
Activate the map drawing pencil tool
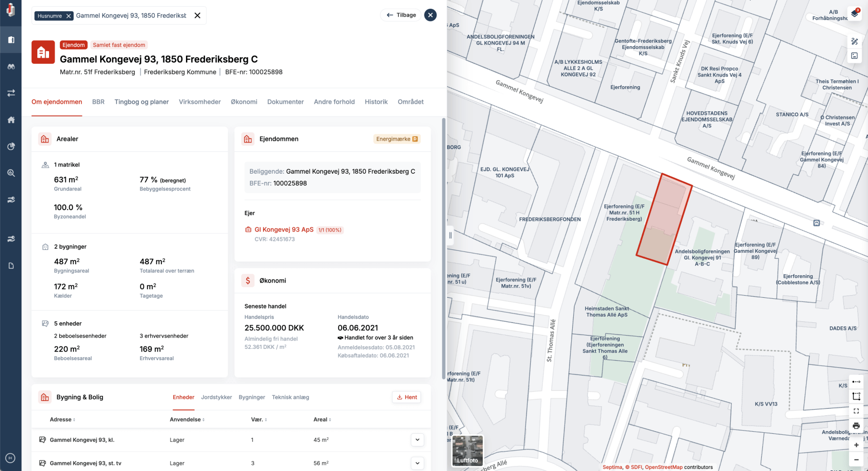click(x=855, y=41)
